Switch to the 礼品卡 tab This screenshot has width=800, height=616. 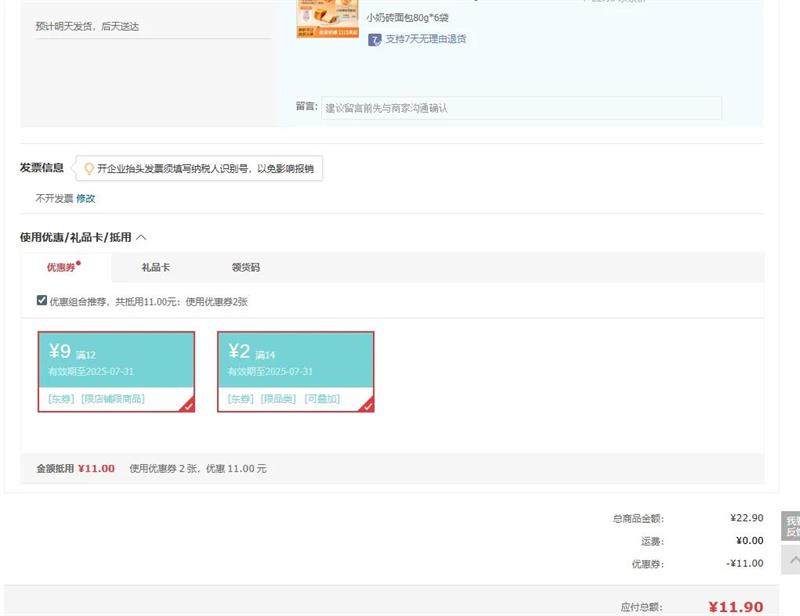[155, 268]
